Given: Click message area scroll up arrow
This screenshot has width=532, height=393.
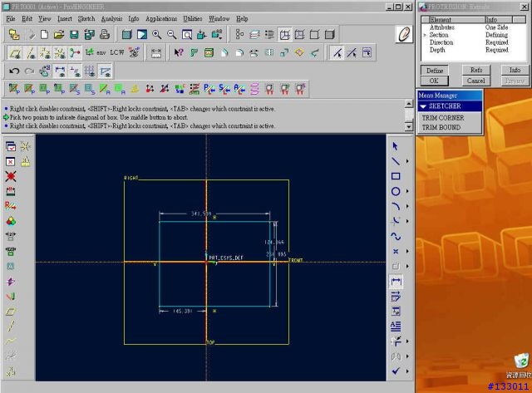Looking at the screenshot, I should [x=409, y=104].
